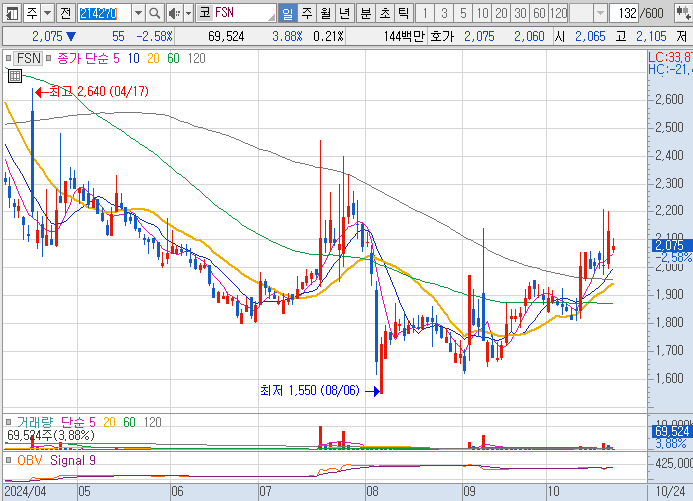The image size is (693, 501).
Task: Open the data table grid icon
Action: 15,76
